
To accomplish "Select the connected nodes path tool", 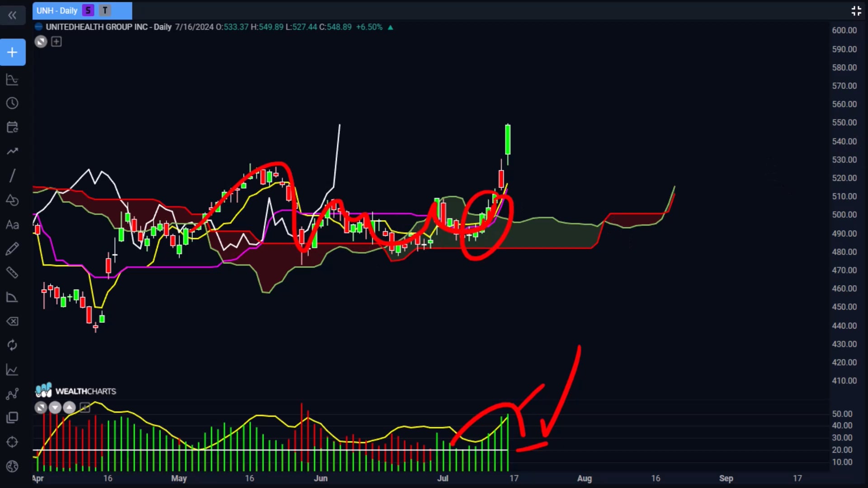I will (x=12, y=394).
